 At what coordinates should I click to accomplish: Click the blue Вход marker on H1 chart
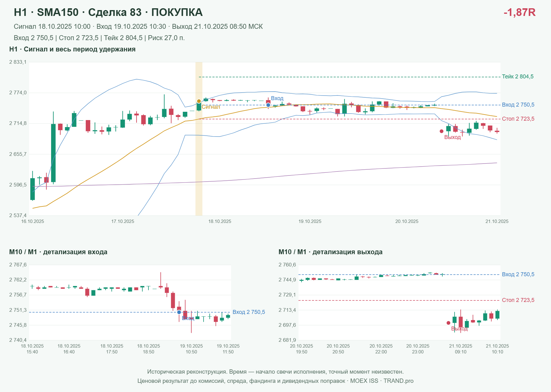(268, 105)
